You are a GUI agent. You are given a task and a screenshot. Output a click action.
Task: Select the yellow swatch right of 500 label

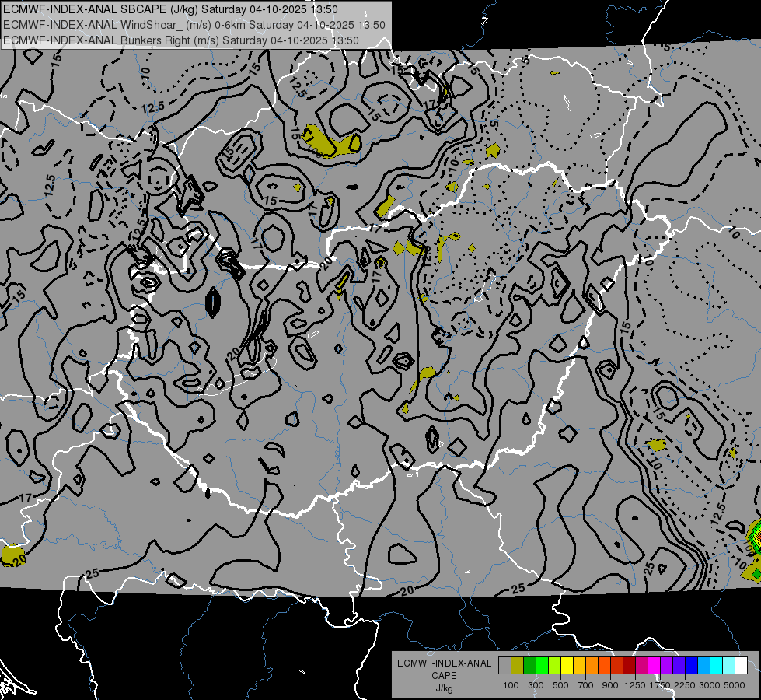tap(567, 666)
